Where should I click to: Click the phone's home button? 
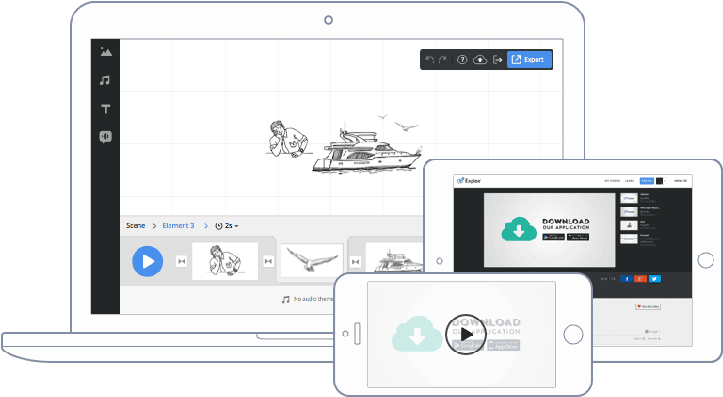point(573,334)
